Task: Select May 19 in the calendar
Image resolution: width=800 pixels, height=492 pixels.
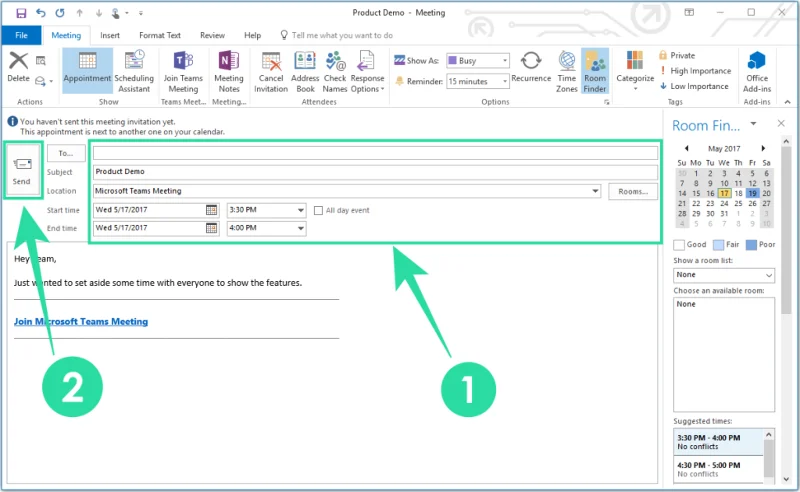Action: (x=752, y=193)
